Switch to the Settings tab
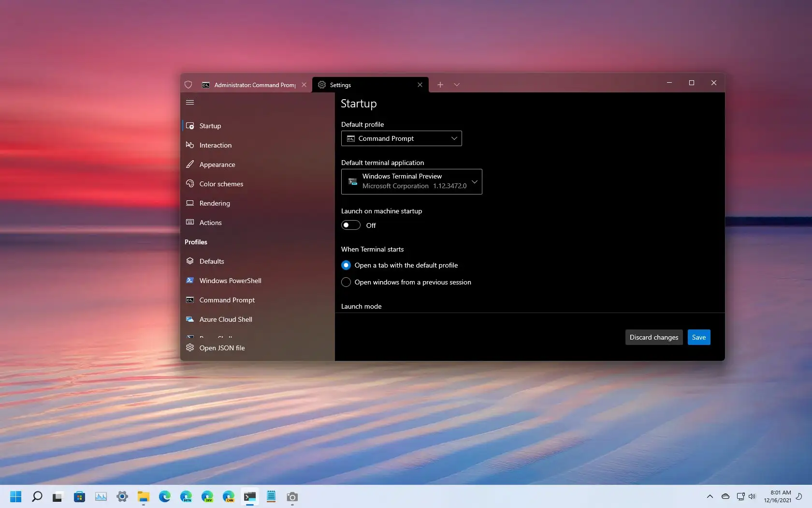The width and height of the screenshot is (812, 508). point(370,85)
